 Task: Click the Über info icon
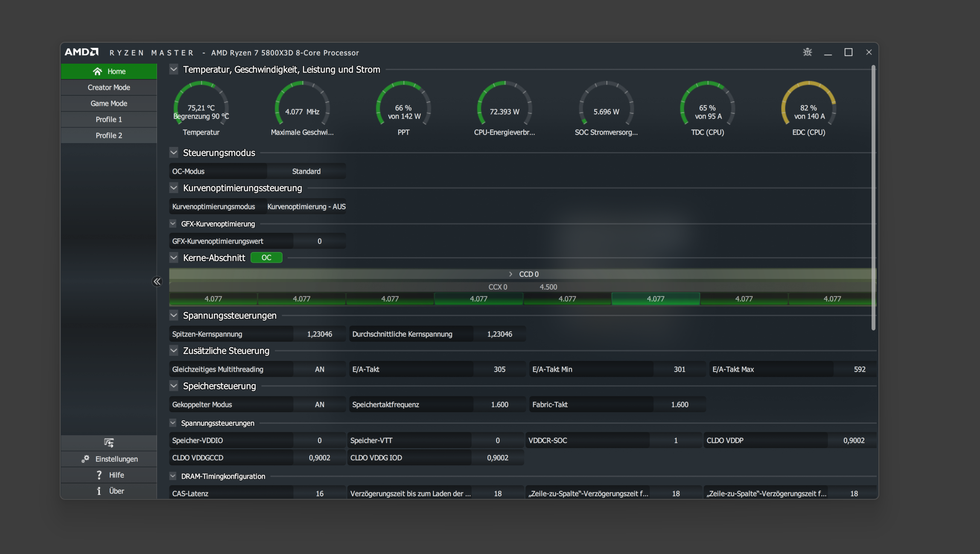pos(99,491)
